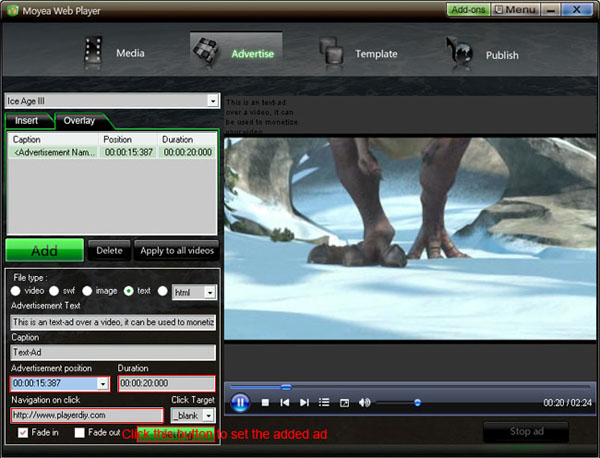Click the Caption column header
This screenshot has width=600, height=458.
[54, 140]
